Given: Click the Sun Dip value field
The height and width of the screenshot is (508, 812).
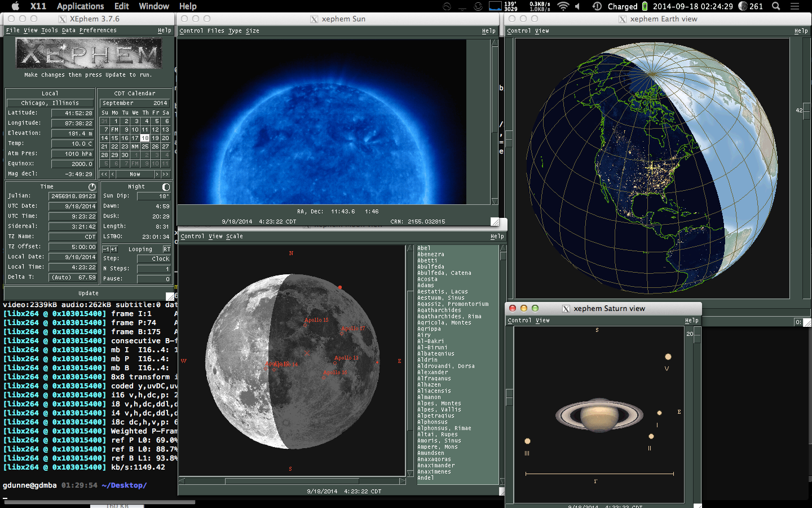Looking at the screenshot, I should pyautogui.click(x=153, y=196).
